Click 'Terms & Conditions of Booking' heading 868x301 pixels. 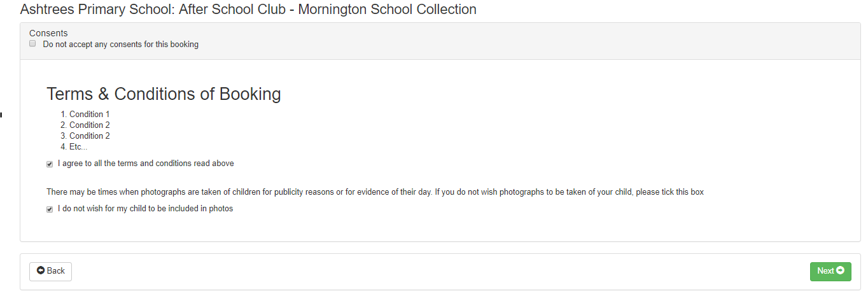tap(164, 94)
